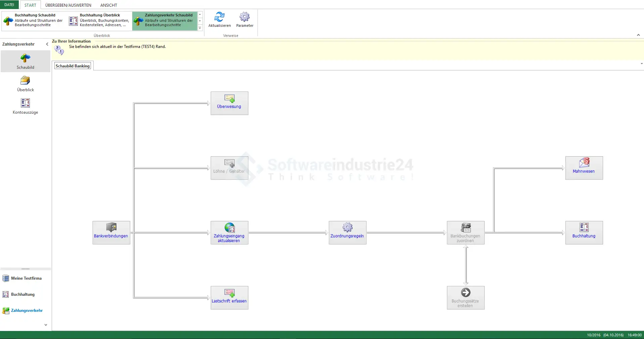Screen dimensions: 644x339
Task: Collapse the Zahlungsverkehr sidebar panel
Action: (x=47, y=44)
